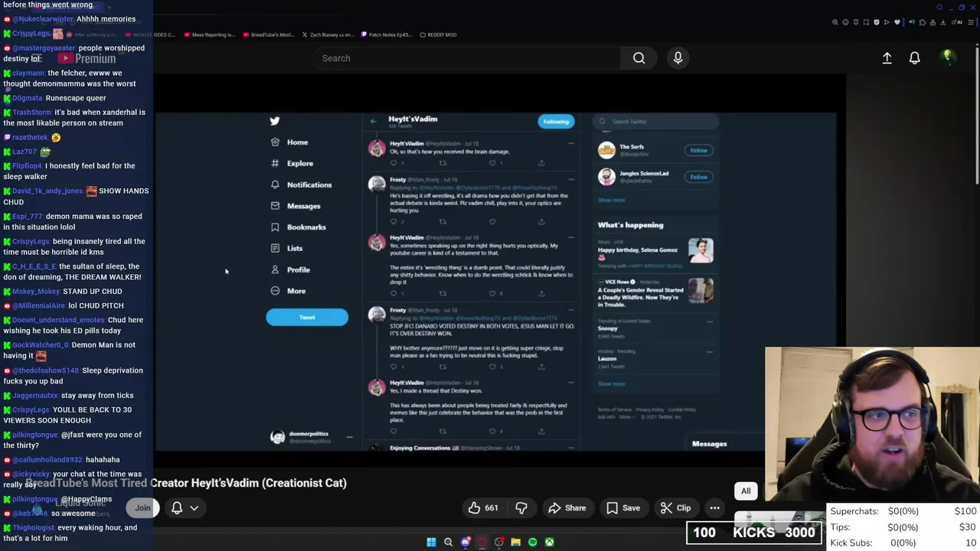Image resolution: width=980 pixels, height=551 pixels.
Task: Toggle the channel notification bell
Action: point(177,507)
